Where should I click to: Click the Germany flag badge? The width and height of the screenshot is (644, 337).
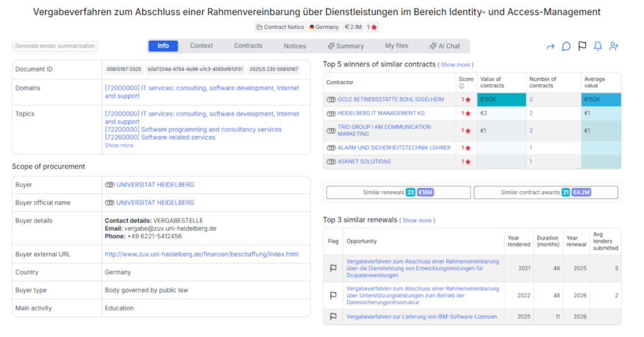click(324, 27)
